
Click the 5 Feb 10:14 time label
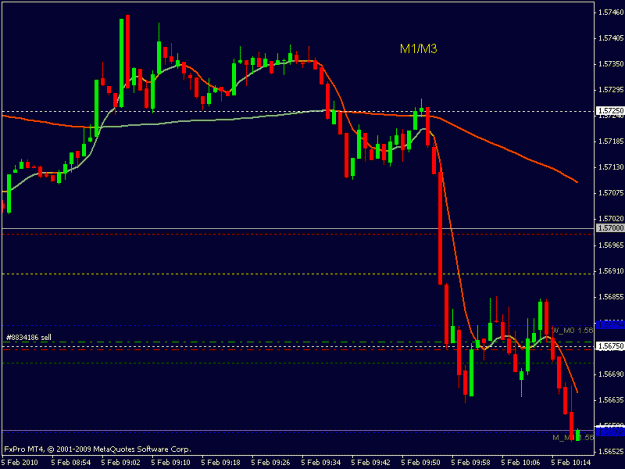[x=571, y=462]
